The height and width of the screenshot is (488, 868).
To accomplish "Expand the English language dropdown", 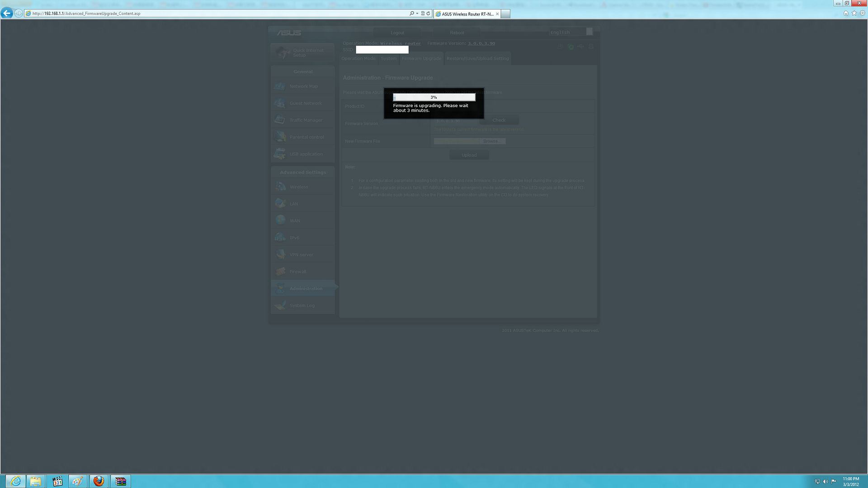I will click(589, 32).
